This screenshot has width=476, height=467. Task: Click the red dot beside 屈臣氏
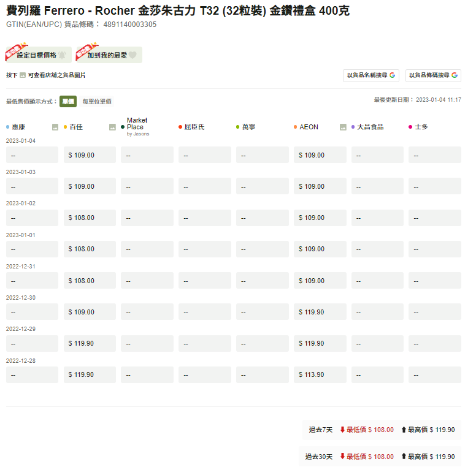click(x=180, y=127)
